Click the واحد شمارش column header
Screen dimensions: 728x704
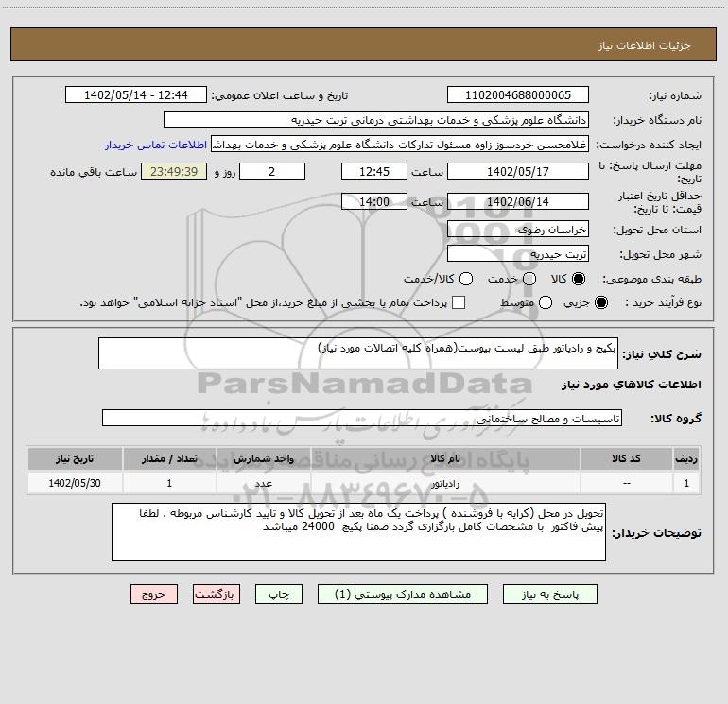coord(263,458)
